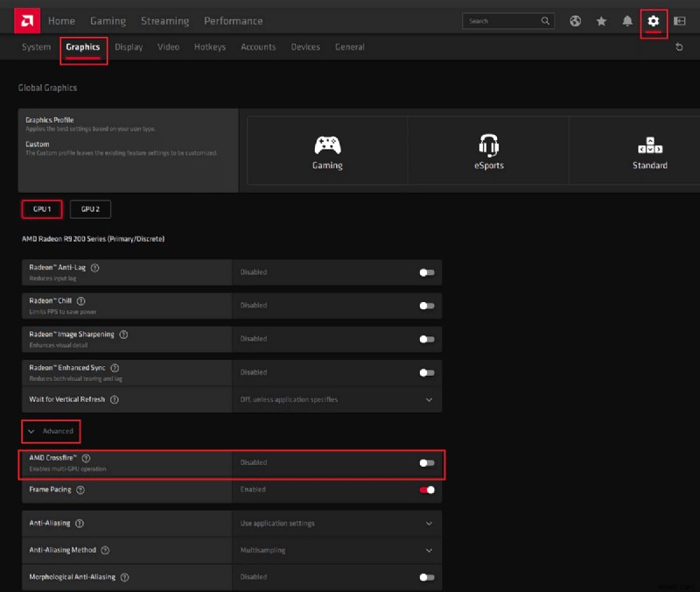700x592 pixels.
Task: Collapse the Advanced section
Action: coord(50,431)
